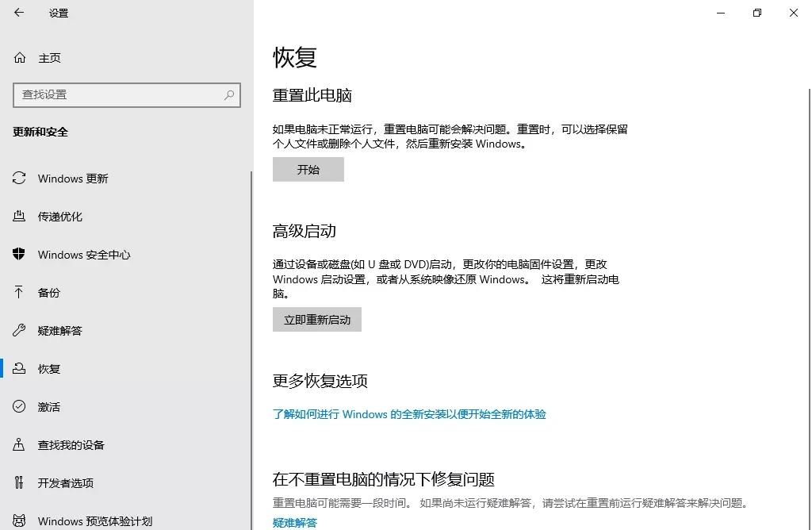Click the 备份 up-arrow icon
The height and width of the screenshot is (530, 812).
17,292
